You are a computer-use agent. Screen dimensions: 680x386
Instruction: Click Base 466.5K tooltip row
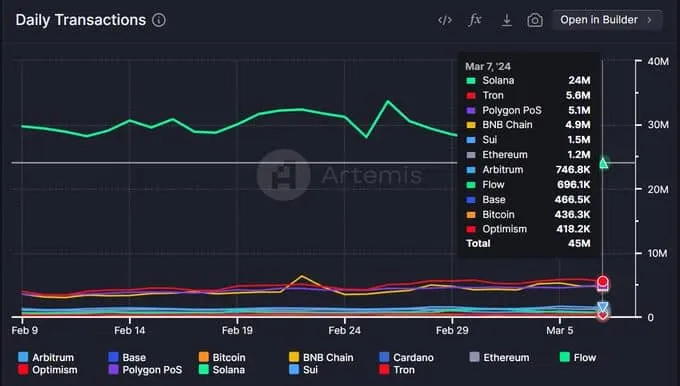tap(528, 200)
